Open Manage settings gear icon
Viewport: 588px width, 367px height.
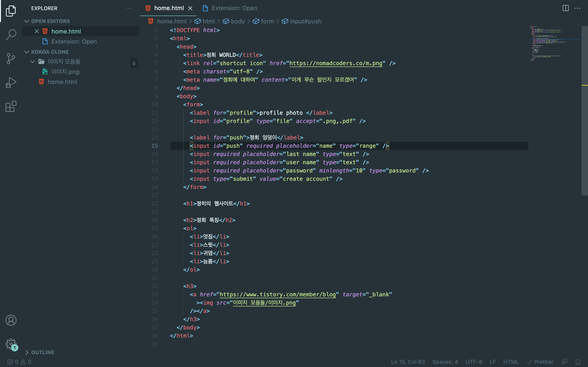(11, 344)
